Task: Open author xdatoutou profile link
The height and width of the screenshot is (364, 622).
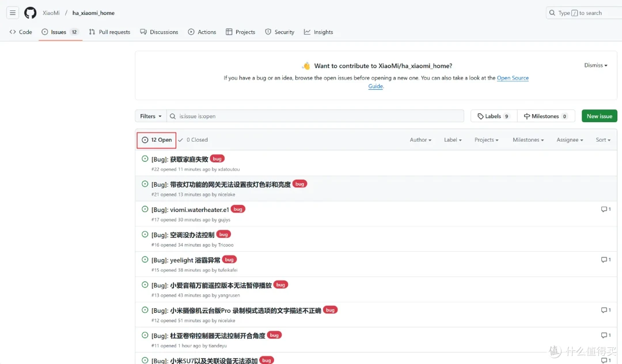Action: coord(229,169)
